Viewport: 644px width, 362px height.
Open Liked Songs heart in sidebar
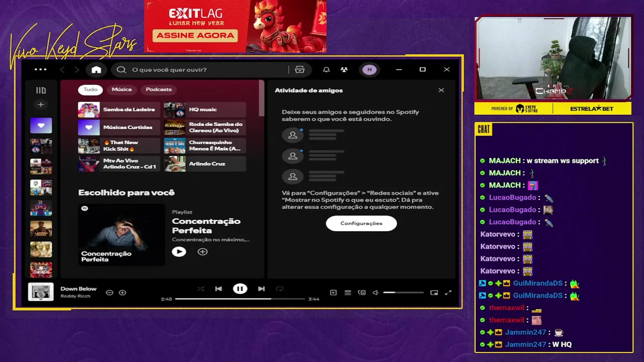pos(41,126)
